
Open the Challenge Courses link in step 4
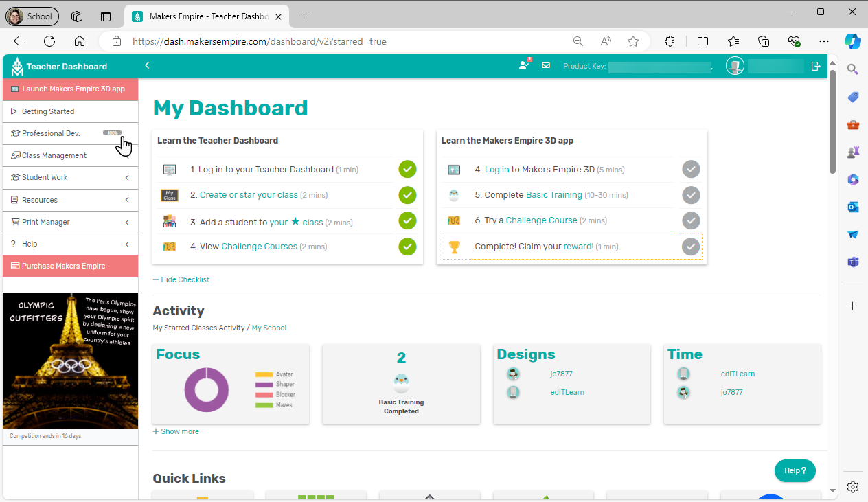point(259,247)
